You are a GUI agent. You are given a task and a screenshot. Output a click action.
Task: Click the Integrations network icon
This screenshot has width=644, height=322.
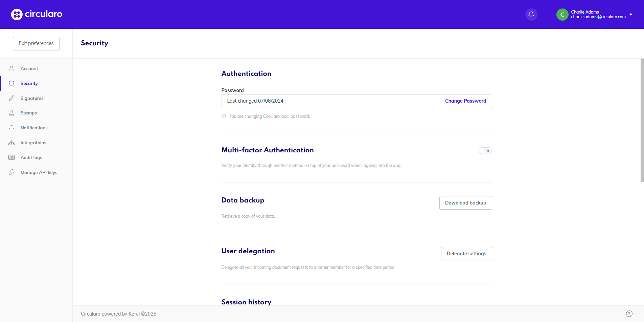pyautogui.click(x=11, y=143)
